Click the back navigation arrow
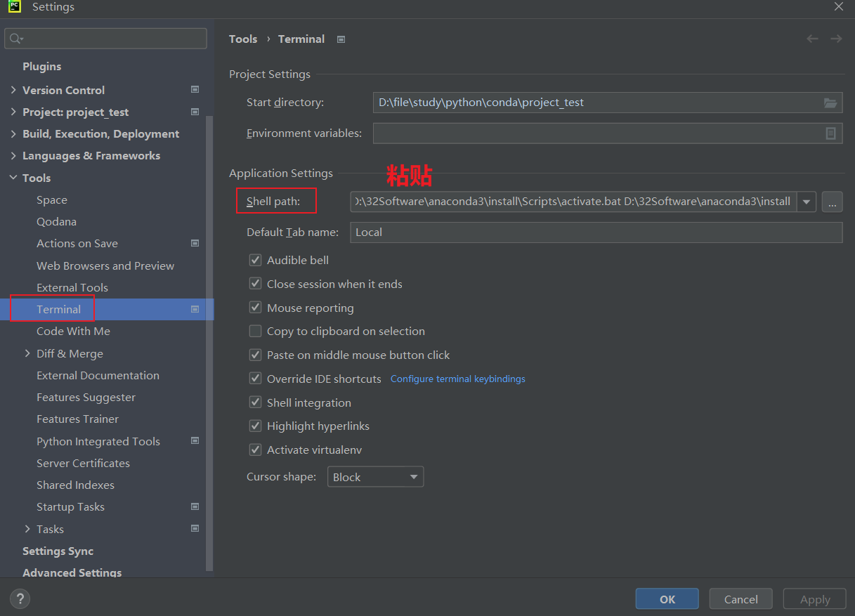 point(812,39)
